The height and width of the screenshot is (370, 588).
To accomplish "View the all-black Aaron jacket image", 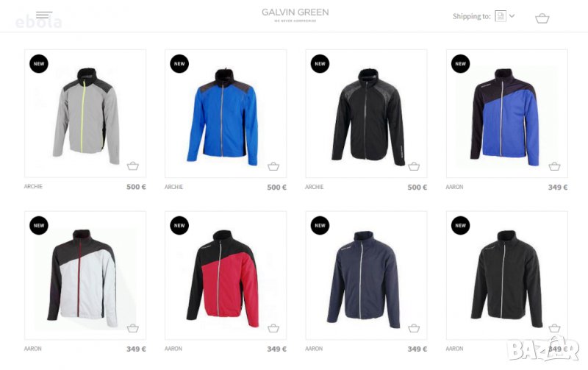I will pyautogui.click(x=506, y=279).
